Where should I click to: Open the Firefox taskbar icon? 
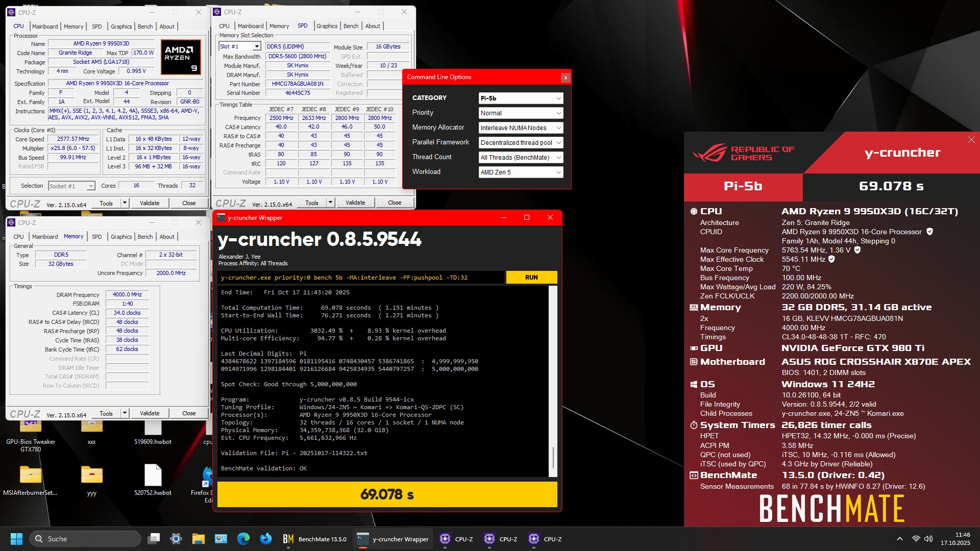click(x=265, y=539)
